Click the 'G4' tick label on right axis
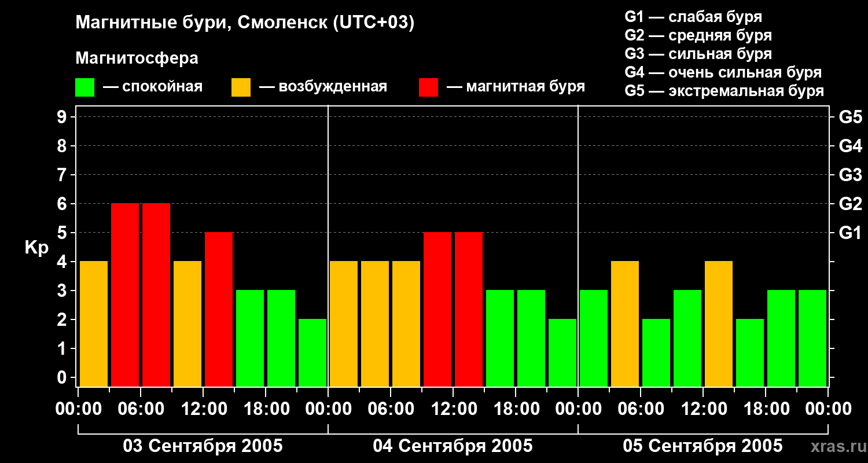Screen dimensions: 868x463 coord(851,146)
